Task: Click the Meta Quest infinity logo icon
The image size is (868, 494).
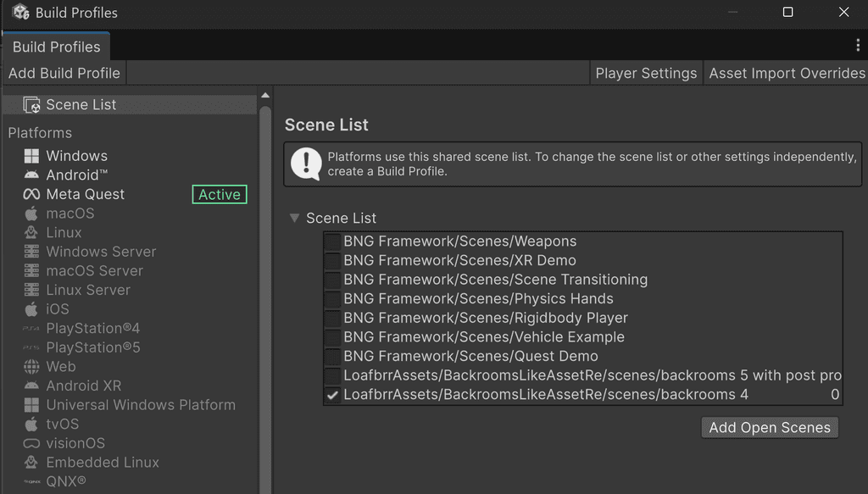Action: pyautogui.click(x=31, y=194)
